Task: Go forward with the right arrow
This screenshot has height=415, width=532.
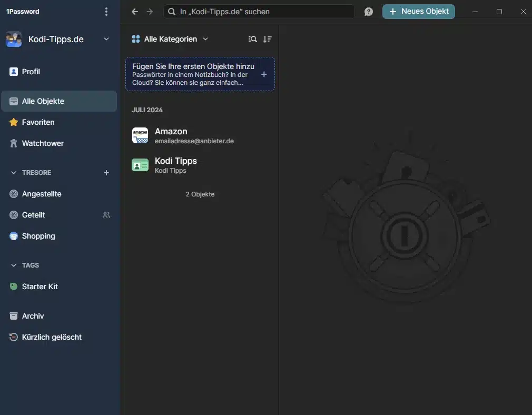Action: (x=150, y=12)
